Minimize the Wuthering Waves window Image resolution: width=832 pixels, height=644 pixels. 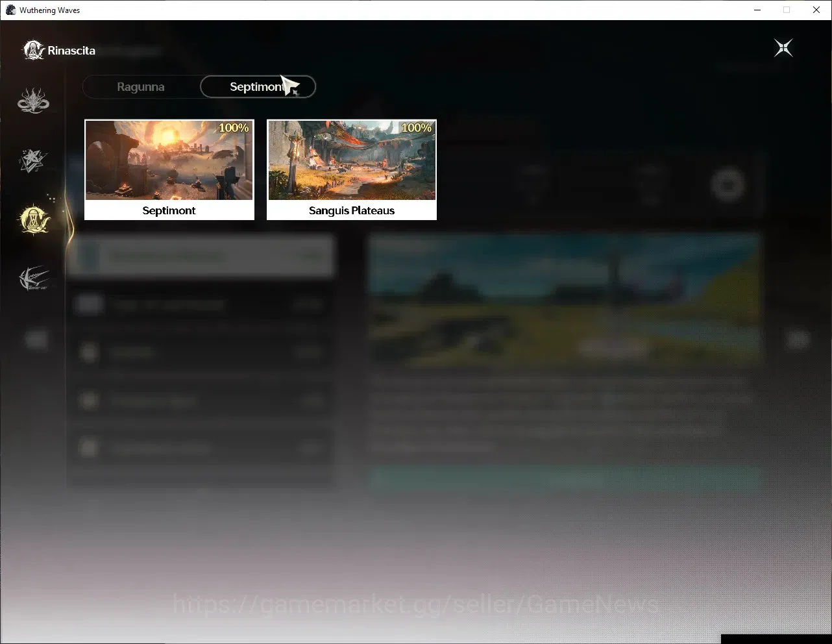pyautogui.click(x=757, y=10)
